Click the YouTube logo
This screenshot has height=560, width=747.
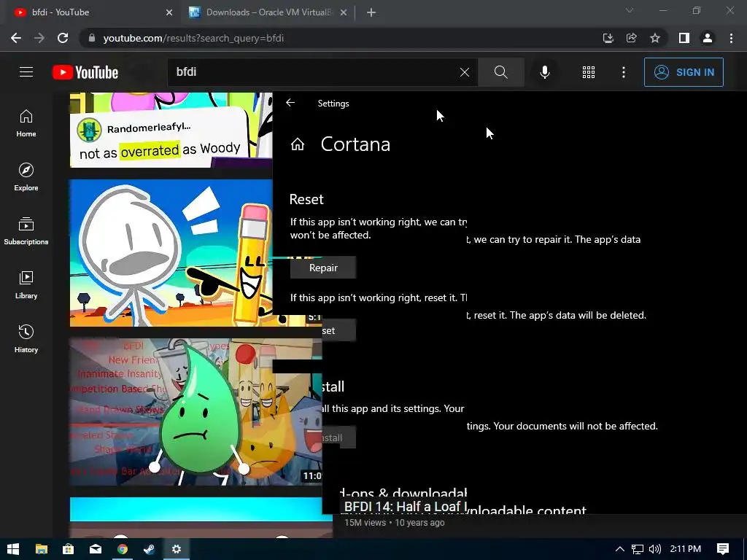click(x=85, y=72)
